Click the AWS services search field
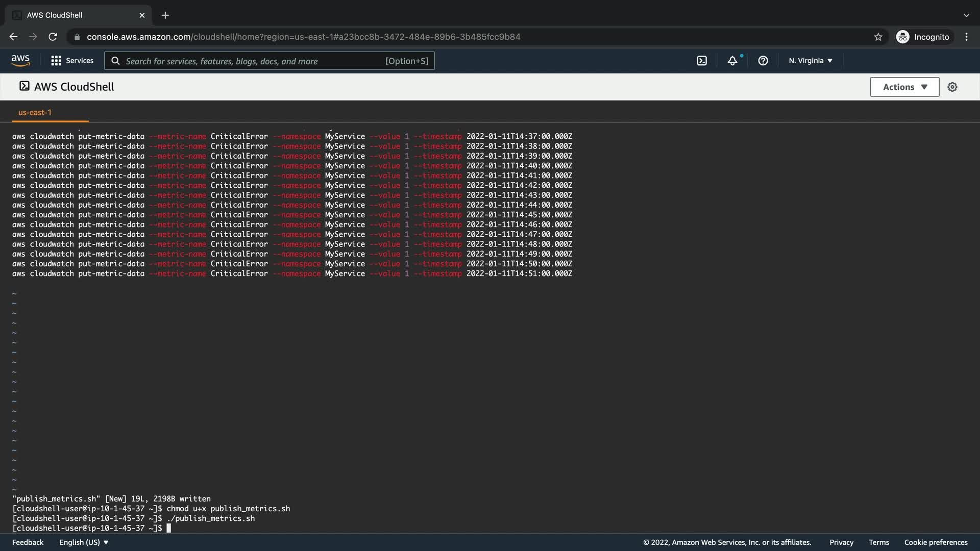The height and width of the screenshot is (551, 980). point(255,61)
